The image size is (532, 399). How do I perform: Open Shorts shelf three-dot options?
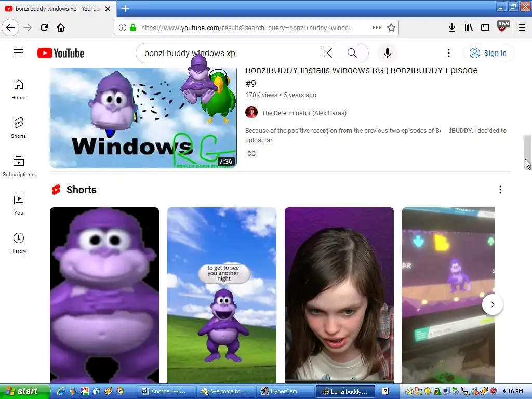[x=500, y=190]
